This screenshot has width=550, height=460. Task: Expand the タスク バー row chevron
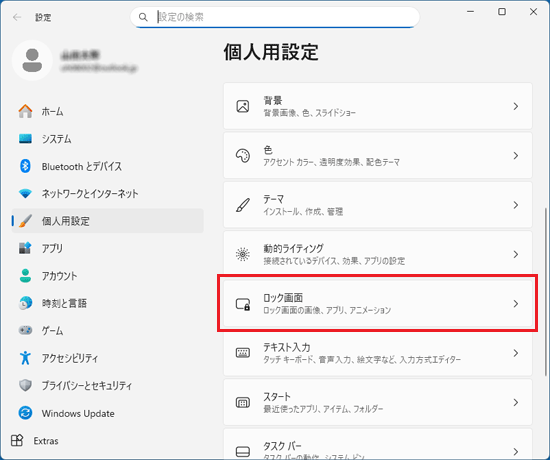pyautogui.click(x=516, y=451)
